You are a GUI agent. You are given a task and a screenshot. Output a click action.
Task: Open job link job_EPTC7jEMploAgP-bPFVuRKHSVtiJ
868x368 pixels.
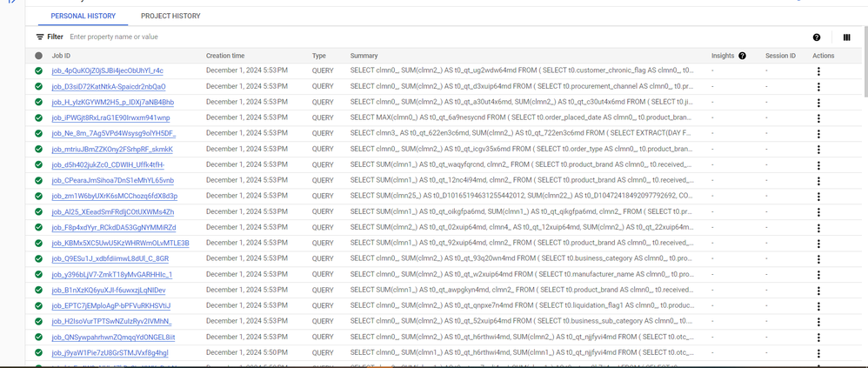click(111, 305)
